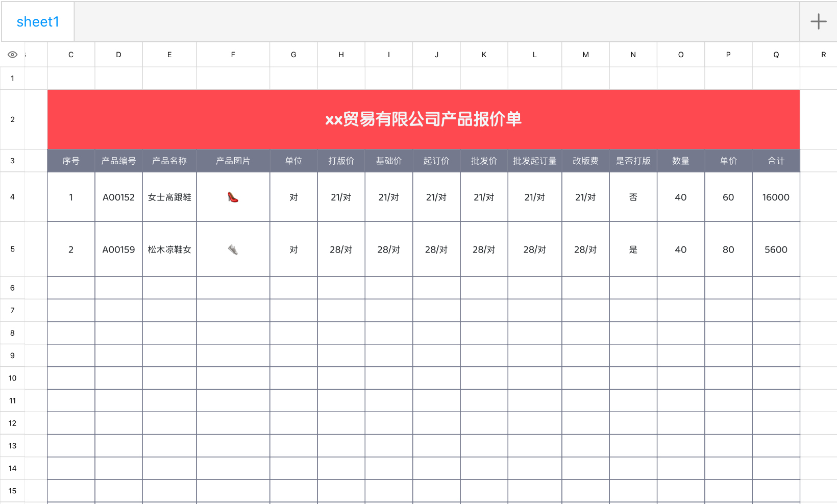This screenshot has width=837, height=504.
Task: Select column Q header
Action: [776, 55]
